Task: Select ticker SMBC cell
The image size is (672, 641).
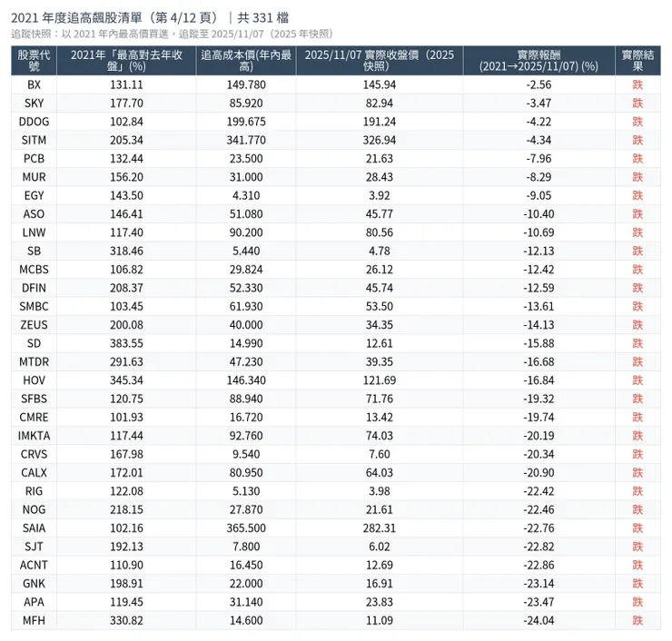Action: tap(34, 306)
